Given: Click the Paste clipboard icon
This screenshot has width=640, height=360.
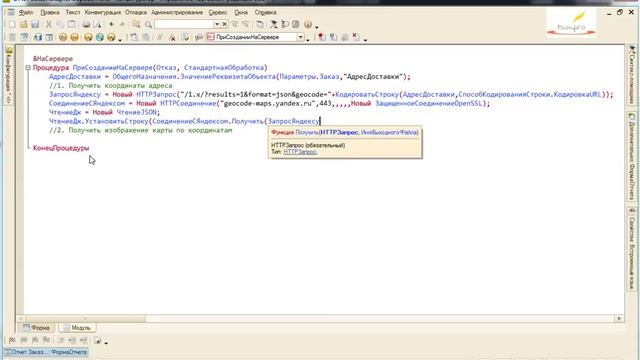Looking at the screenshot, I should coord(71,24).
